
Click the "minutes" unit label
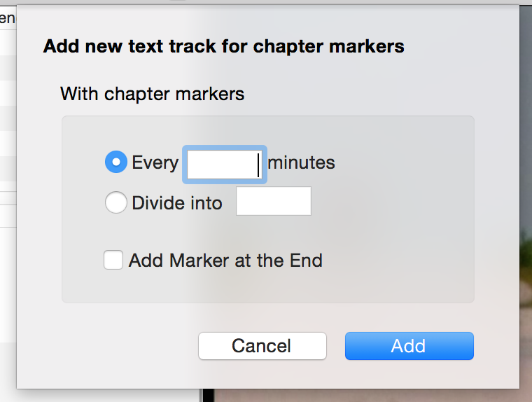301,162
